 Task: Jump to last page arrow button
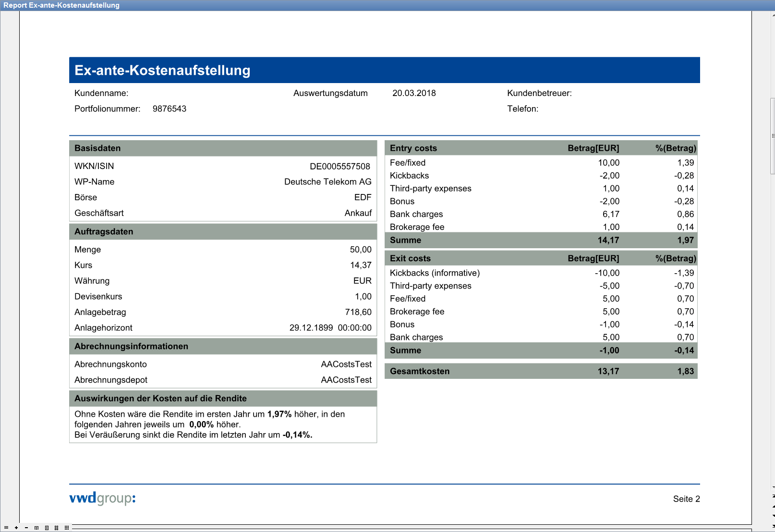(773, 526)
